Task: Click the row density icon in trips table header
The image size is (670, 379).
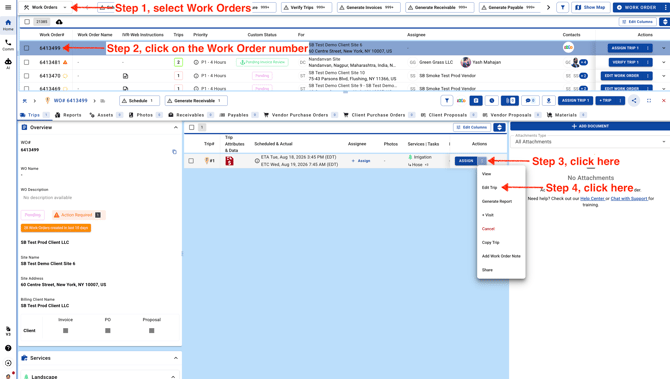Action: (x=500, y=127)
